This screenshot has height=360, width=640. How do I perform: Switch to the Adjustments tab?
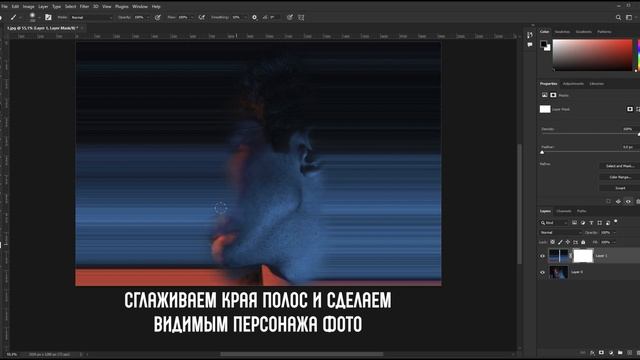(573, 84)
